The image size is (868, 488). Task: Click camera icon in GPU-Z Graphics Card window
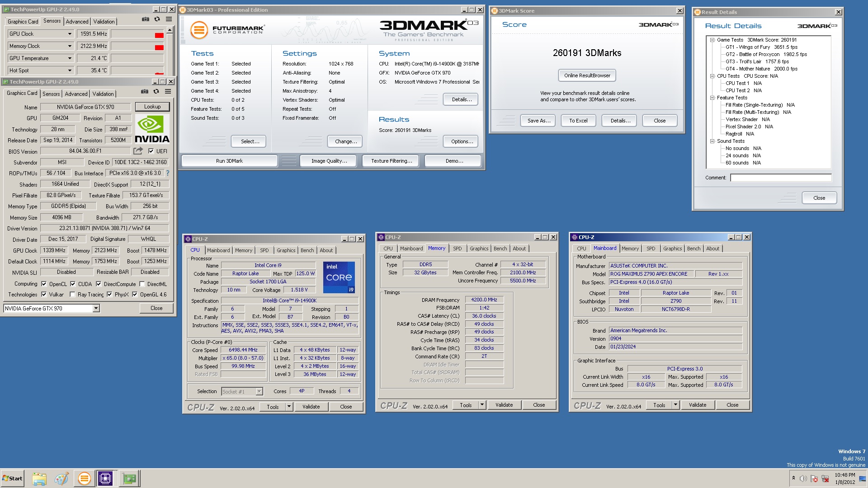click(144, 92)
